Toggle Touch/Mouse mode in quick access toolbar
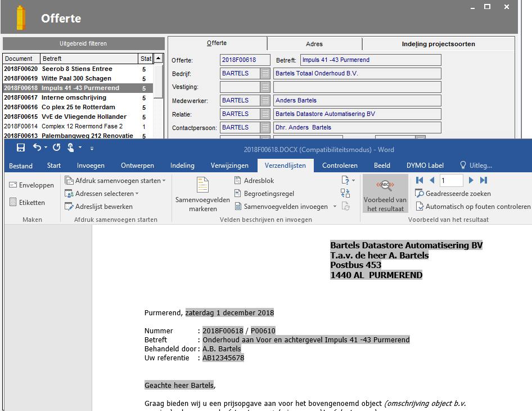Screen dimensions: 532x411 (70, 148)
